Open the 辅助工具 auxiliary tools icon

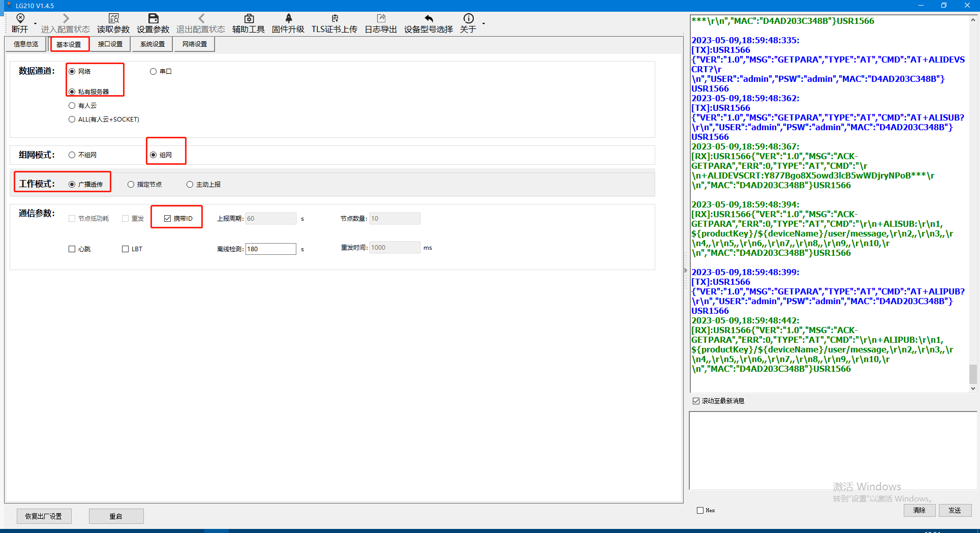(249, 19)
